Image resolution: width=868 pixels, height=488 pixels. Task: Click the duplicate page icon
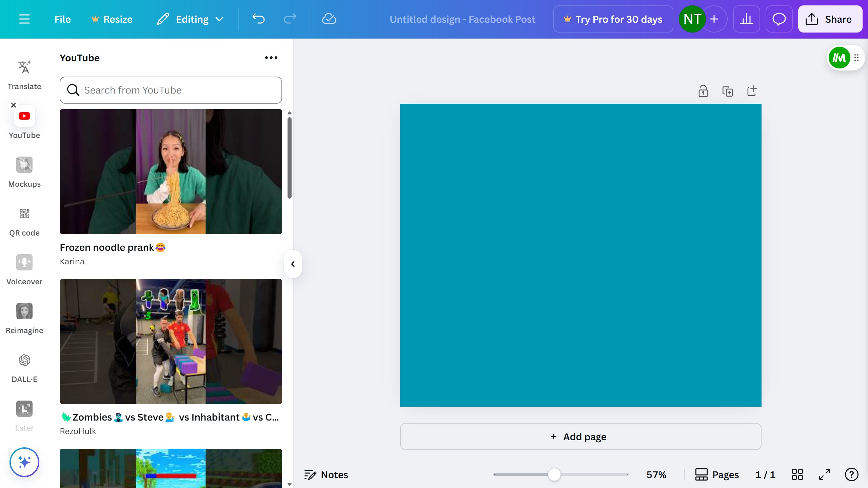coord(727,91)
